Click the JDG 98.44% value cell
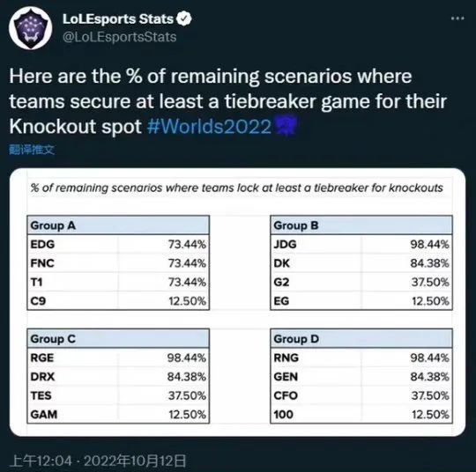The height and width of the screenshot is (472, 476). (x=406, y=244)
